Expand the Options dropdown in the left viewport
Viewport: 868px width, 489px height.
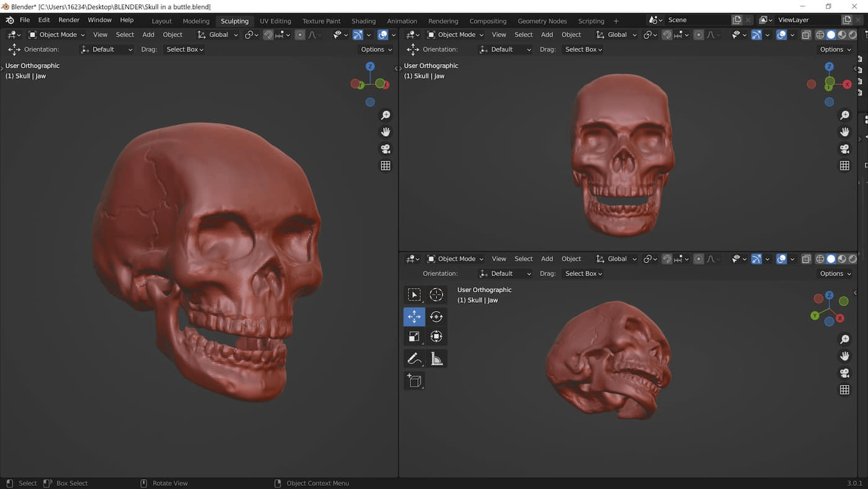coord(376,49)
